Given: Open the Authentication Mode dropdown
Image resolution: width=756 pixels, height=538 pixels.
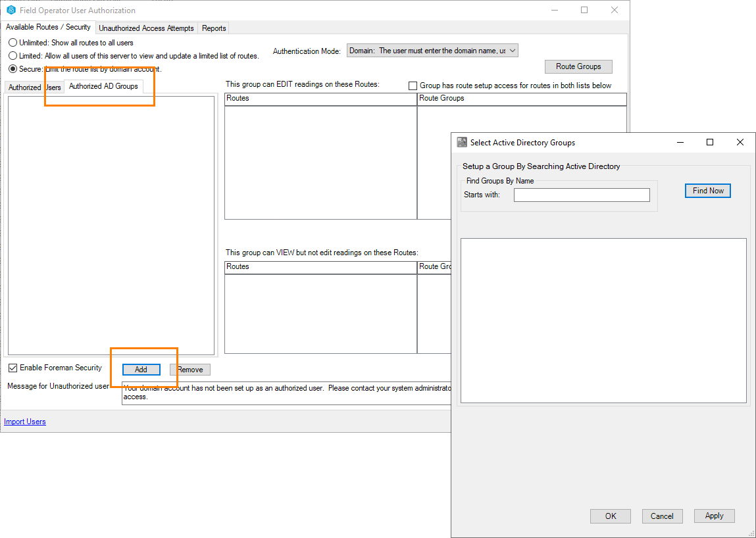Looking at the screenshot, I should (432, 51).
